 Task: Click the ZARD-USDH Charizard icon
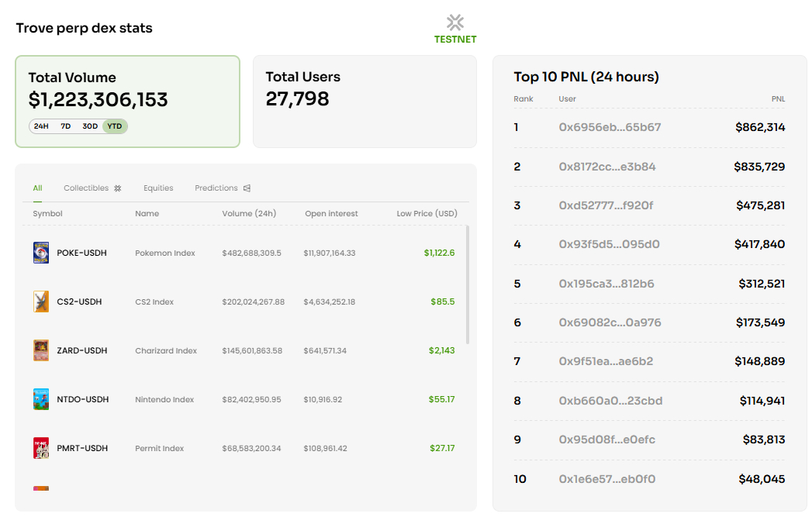pyautogui.click(x=41, y=350)
